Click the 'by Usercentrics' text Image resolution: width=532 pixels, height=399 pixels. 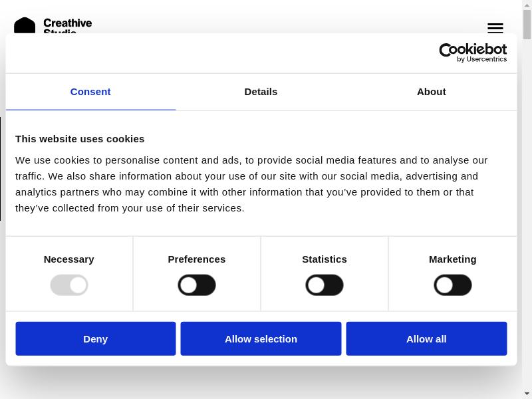click(481, 59)
